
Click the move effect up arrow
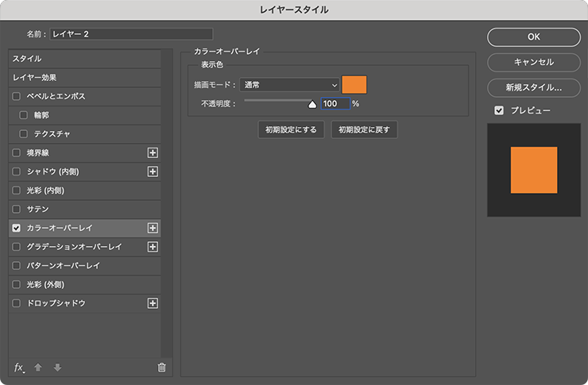point(38,367)
